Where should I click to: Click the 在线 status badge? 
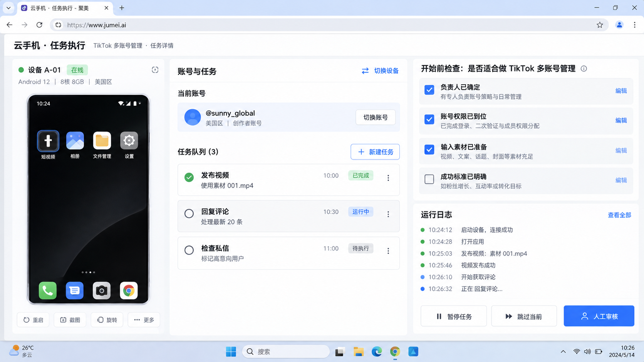77,70
